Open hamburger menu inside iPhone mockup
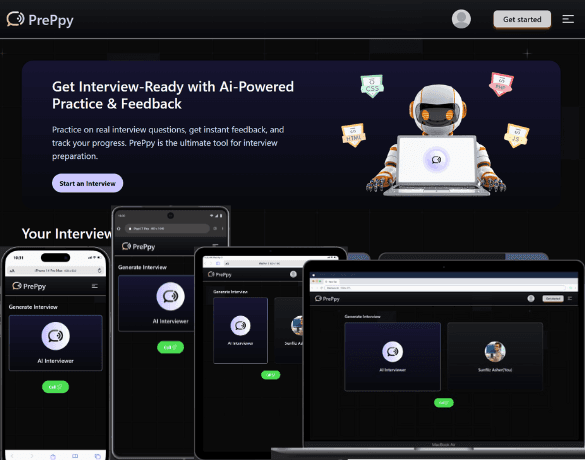The image size is (585, 460). click(95, 286)
